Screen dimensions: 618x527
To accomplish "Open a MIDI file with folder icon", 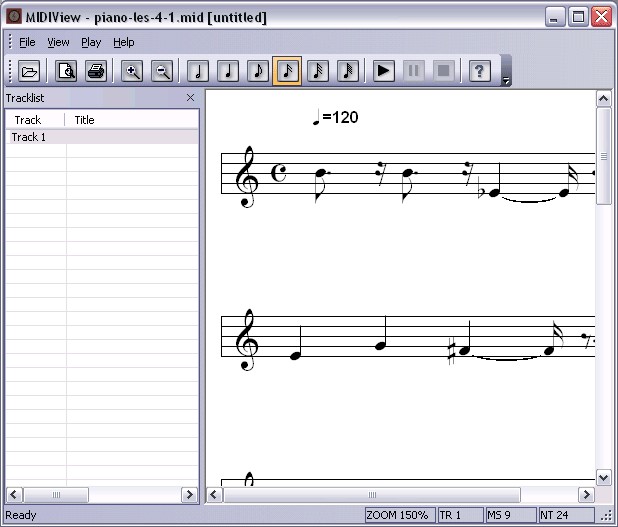I will [x=29, y=71].
